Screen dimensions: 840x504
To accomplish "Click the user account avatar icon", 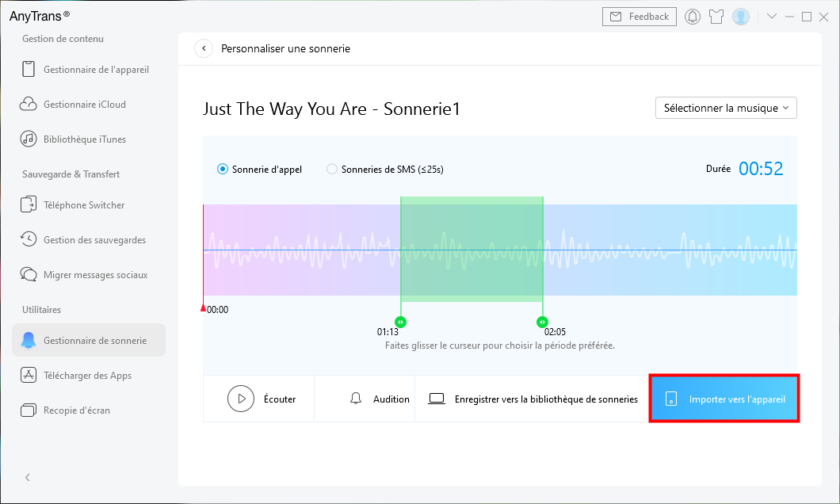I will point(741,17).
